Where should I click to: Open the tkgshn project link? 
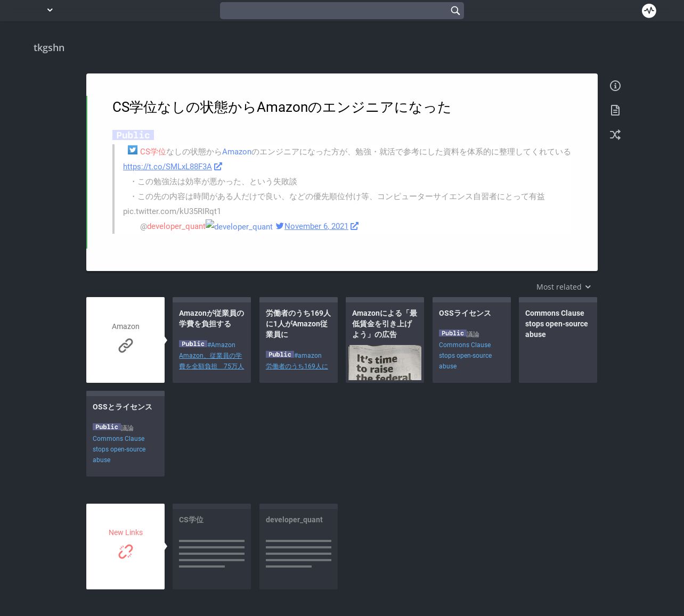coord(49,48)
